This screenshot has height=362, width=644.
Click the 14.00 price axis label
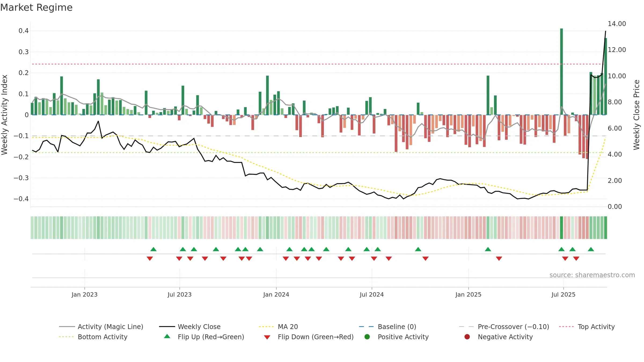(617, 24)
